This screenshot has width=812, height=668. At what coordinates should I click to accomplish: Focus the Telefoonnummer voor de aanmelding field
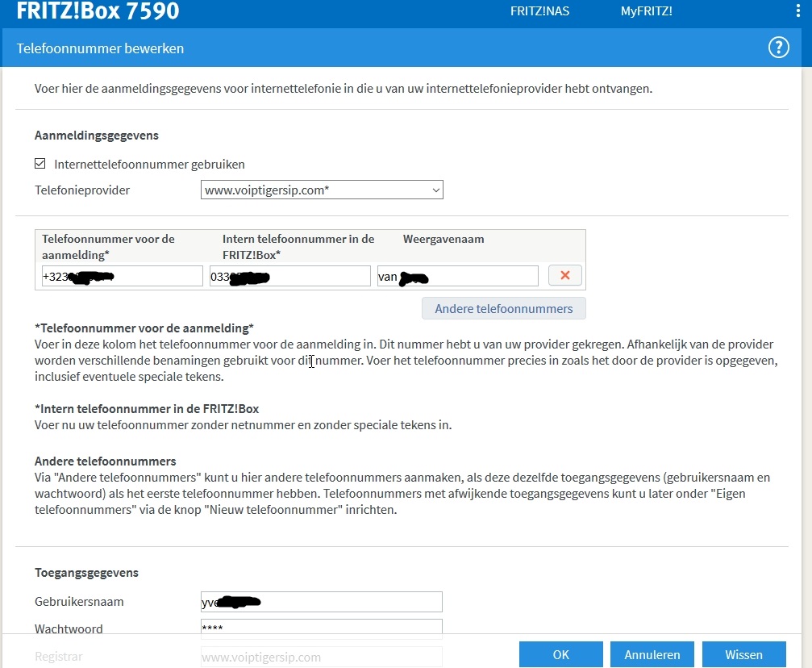tap(121, 277)
